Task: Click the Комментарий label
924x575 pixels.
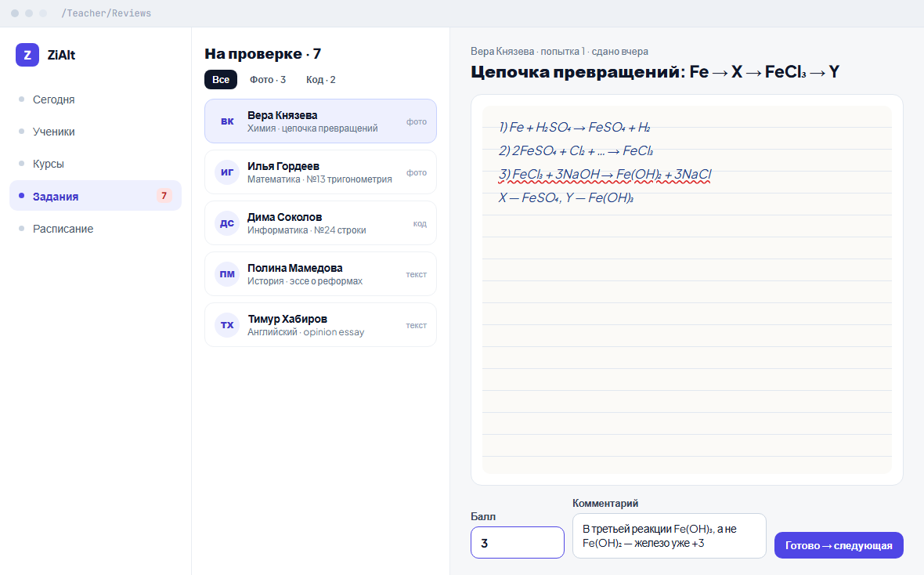Action: tap(605, 503)
